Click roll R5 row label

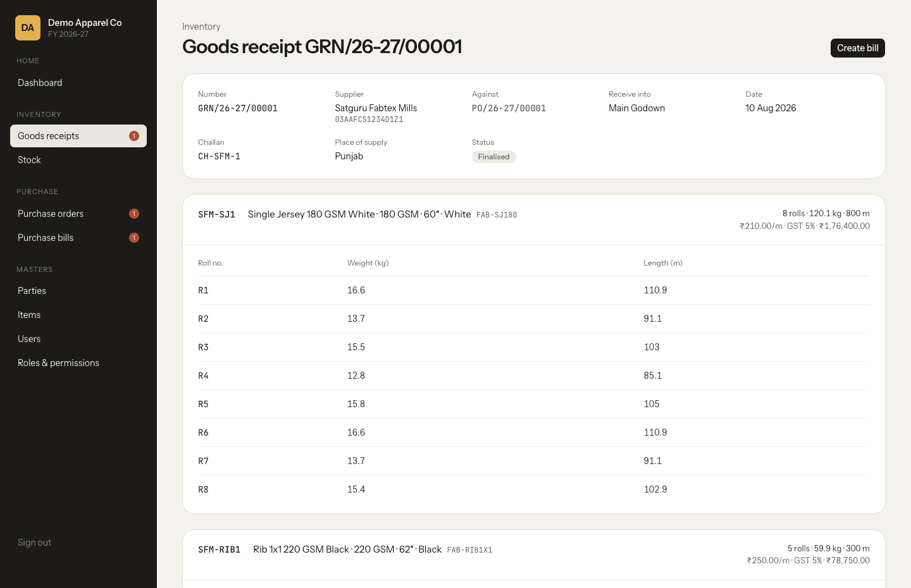click(203, 404)
